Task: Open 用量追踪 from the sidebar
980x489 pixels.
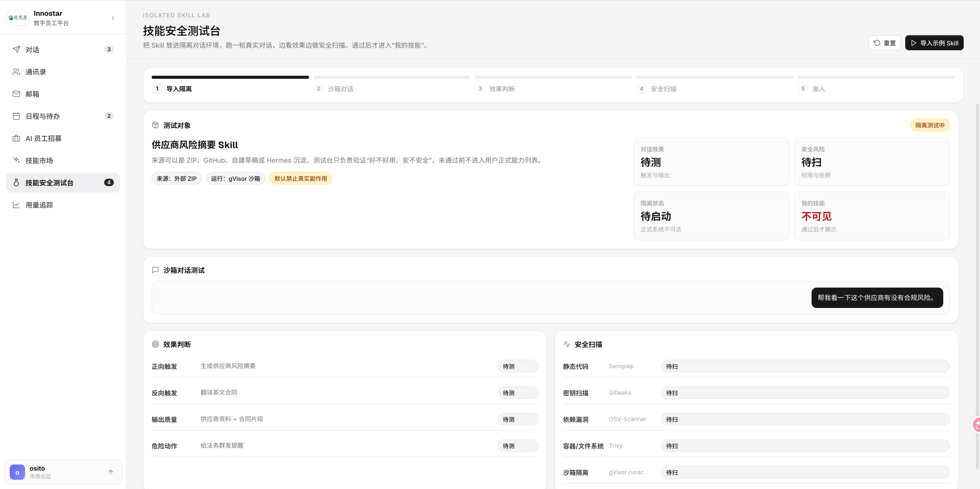Action: [x=63, y=205]
